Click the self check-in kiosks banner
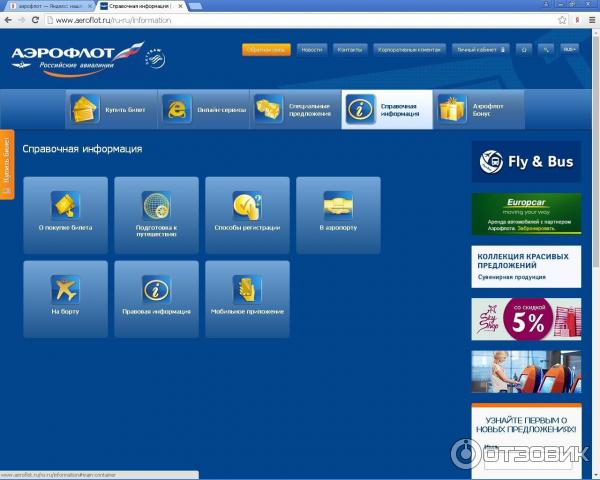This screenshot has width=600, height=480. (x=526, y=372)
